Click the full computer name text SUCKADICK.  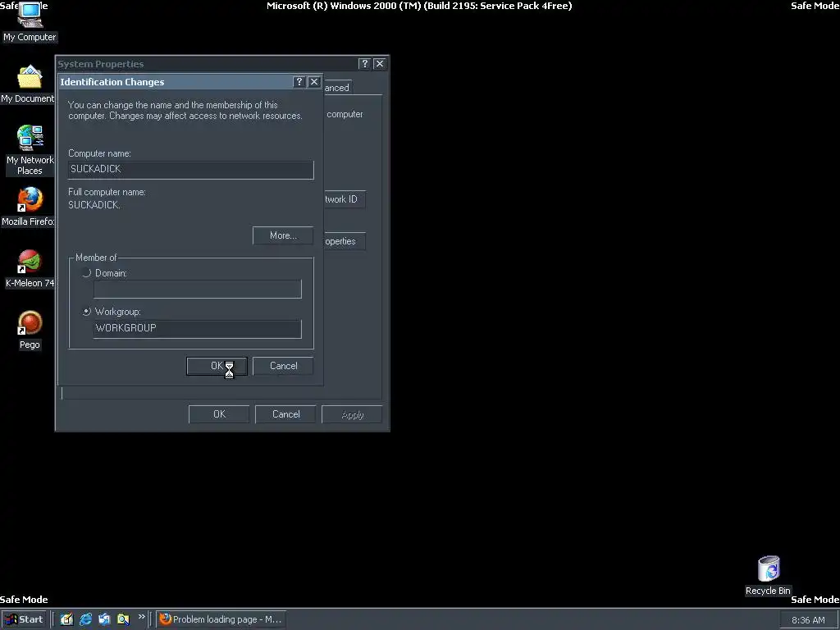pos(94,205)
